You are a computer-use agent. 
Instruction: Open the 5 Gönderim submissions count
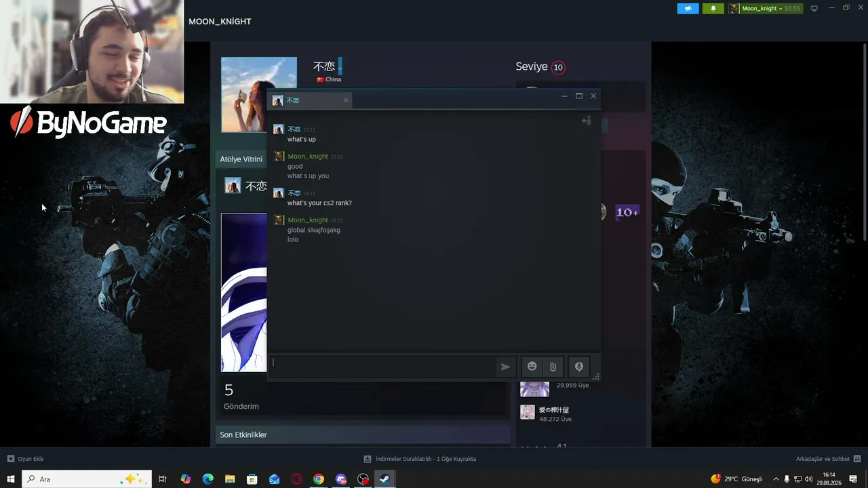[x=241, y=396]
